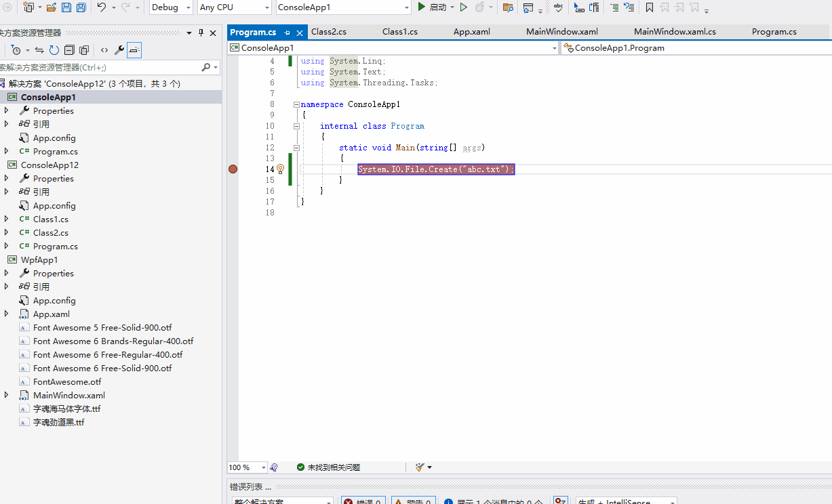
Task: Open the 100 % zoom level dropdown
Action: pyautogui.click(x=263, y=467)
